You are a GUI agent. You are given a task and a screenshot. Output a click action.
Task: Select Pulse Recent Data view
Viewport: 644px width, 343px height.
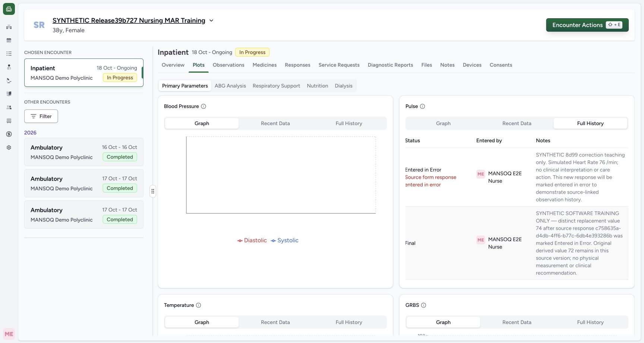click(x=517, y=123)
